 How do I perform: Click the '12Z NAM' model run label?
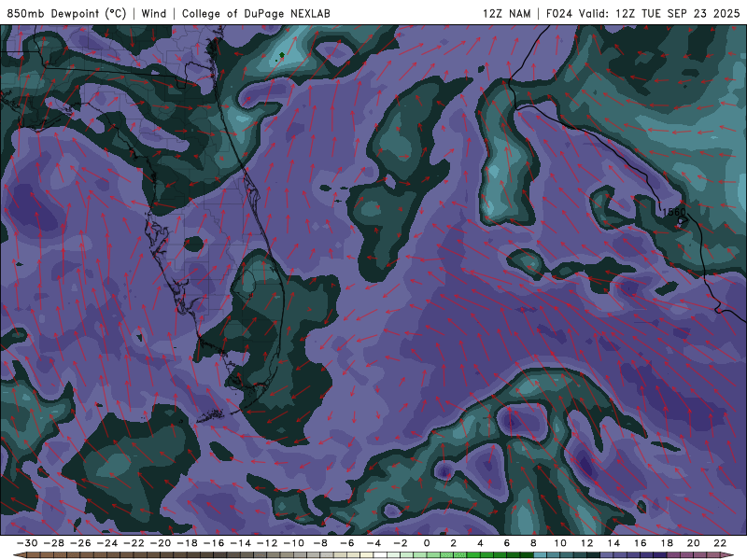506,13
